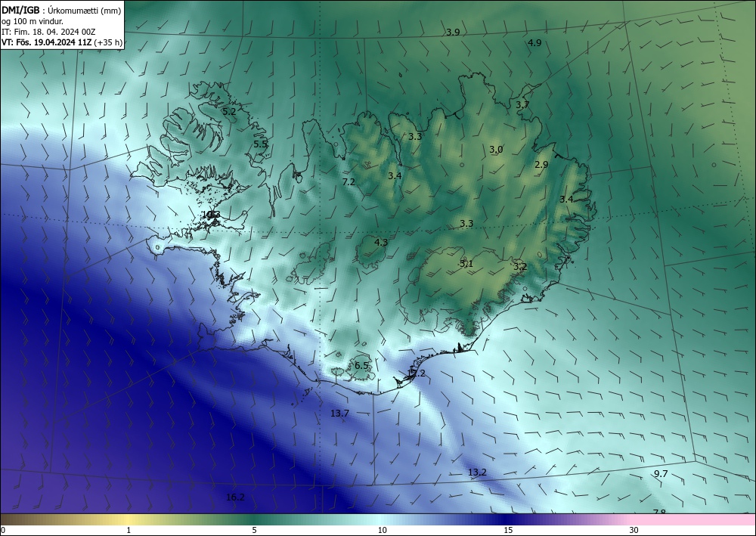Click the '1' tick on the color scale

(x=129, y=530)
